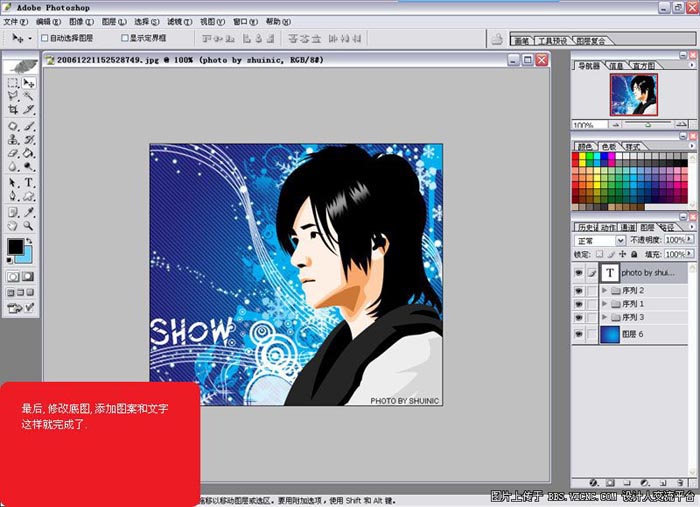Open the Navigator panel flyout menu arrow
700x507 pixels.
coord(692,65)
